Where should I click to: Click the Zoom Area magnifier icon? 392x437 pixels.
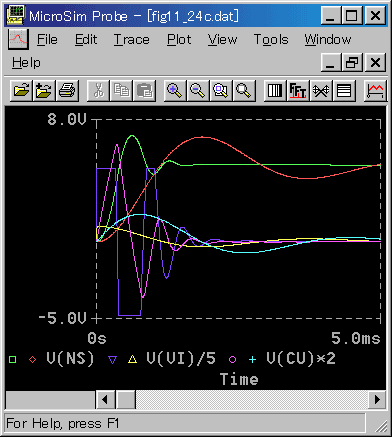[221, 90]
